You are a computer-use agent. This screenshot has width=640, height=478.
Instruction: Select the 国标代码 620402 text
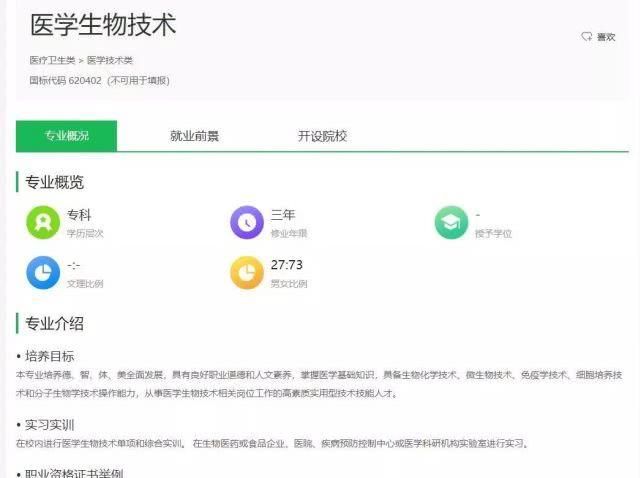point(65,80)
